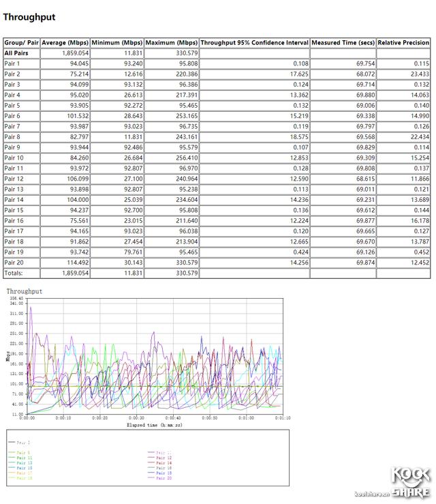The width and height of the screenshot is (436, 504).
Task: Select the Pair 1 row label
Action: click(x=12, y=63)
